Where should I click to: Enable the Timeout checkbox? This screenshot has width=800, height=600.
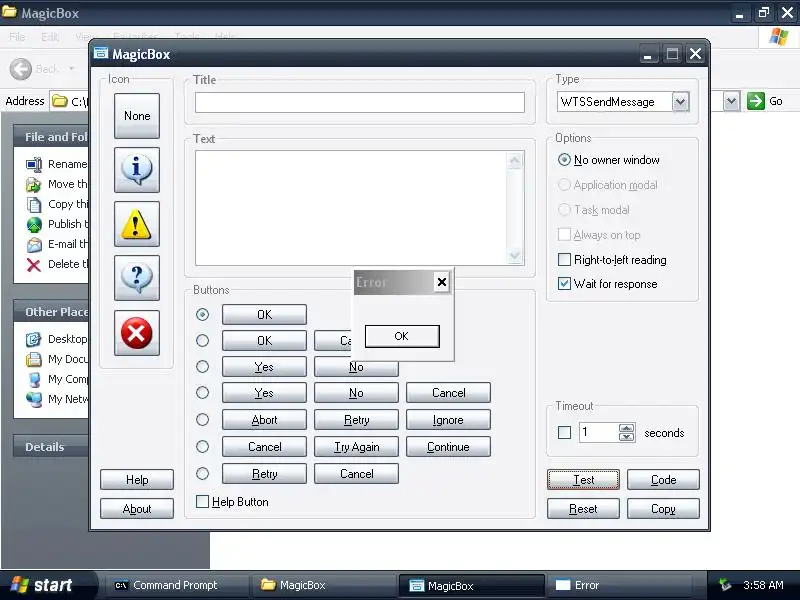coord(564,433)
